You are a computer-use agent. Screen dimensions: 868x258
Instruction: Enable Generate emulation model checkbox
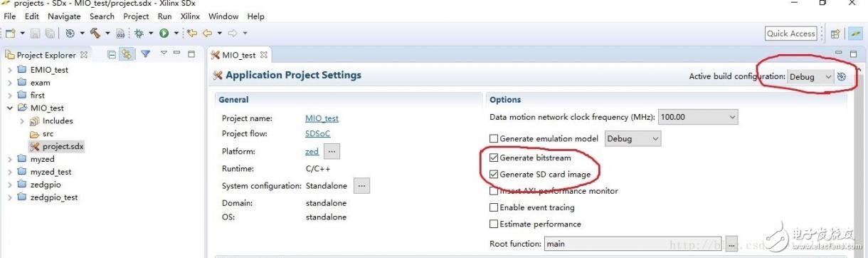(x=494, y=139)
